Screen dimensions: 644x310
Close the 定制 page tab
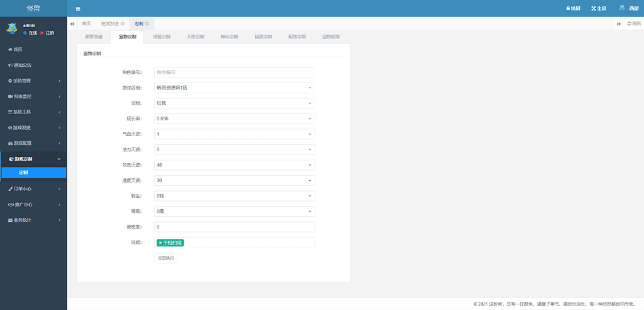coord(147,23)
